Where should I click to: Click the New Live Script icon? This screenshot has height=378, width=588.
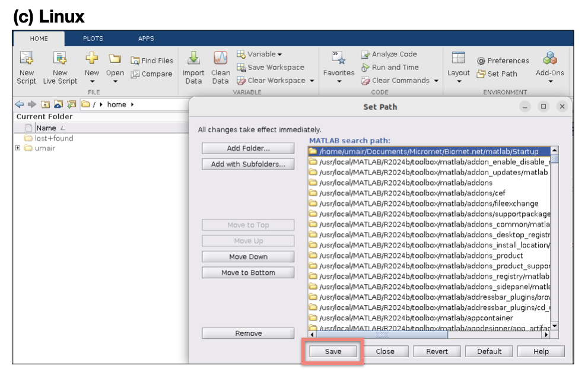coord(60,58)
